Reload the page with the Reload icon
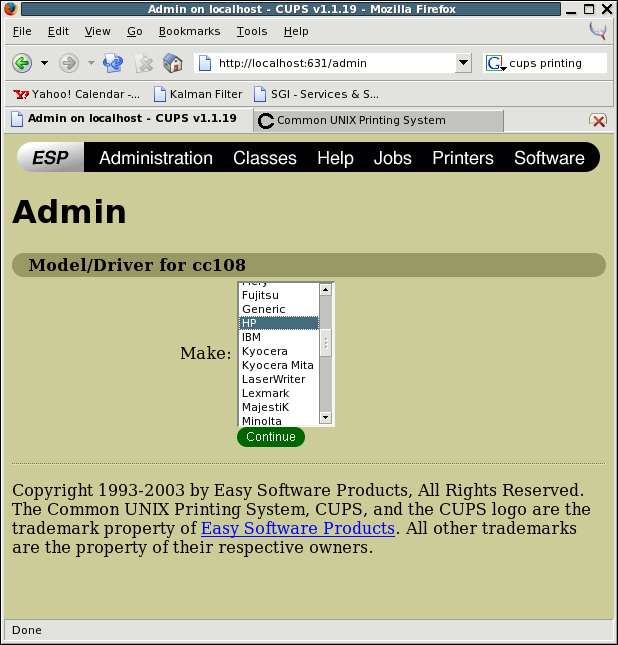Image resolution: width=618 pixels, height=645 pixels. pos(113,63)
